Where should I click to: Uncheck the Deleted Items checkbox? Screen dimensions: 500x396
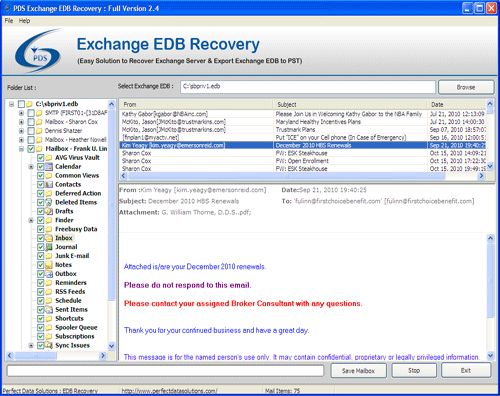pyautogui.click(x=41, y=202)
